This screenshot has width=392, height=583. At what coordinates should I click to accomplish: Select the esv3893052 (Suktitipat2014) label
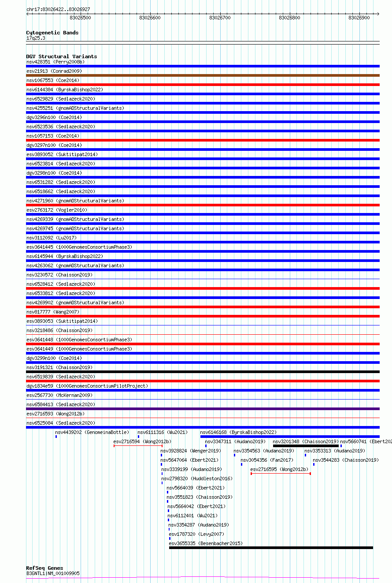click(62, 154)
